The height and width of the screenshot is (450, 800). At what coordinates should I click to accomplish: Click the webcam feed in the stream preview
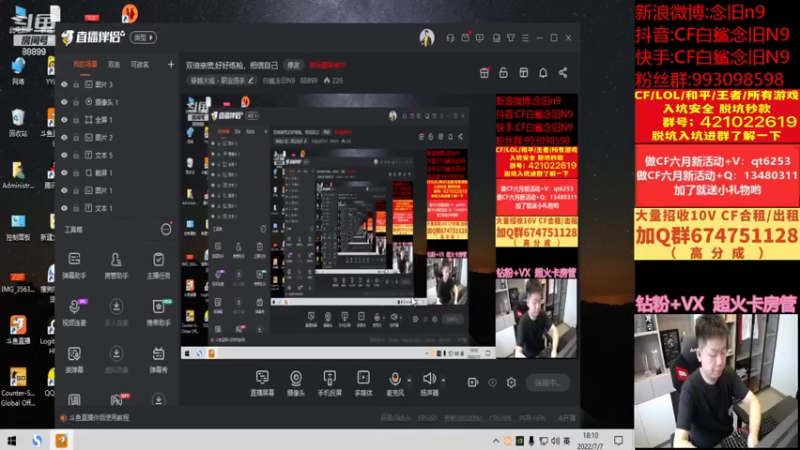536,318
